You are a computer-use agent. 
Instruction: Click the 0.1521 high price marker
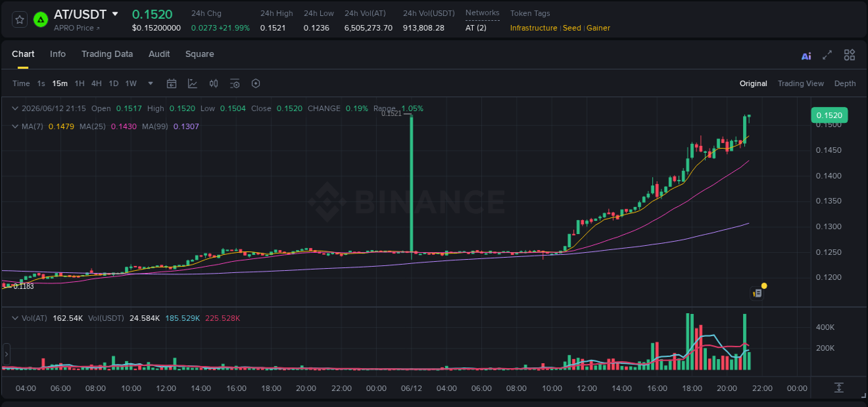tap(392, 113)
